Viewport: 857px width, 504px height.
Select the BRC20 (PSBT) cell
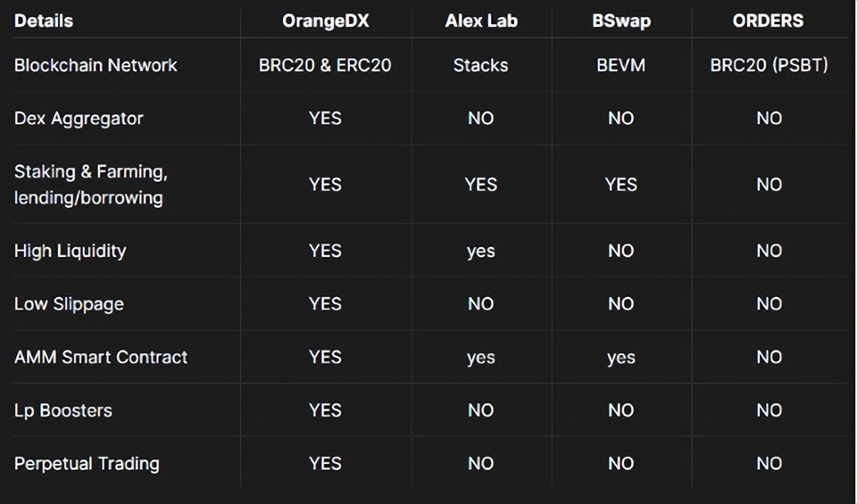pos(769,65)
